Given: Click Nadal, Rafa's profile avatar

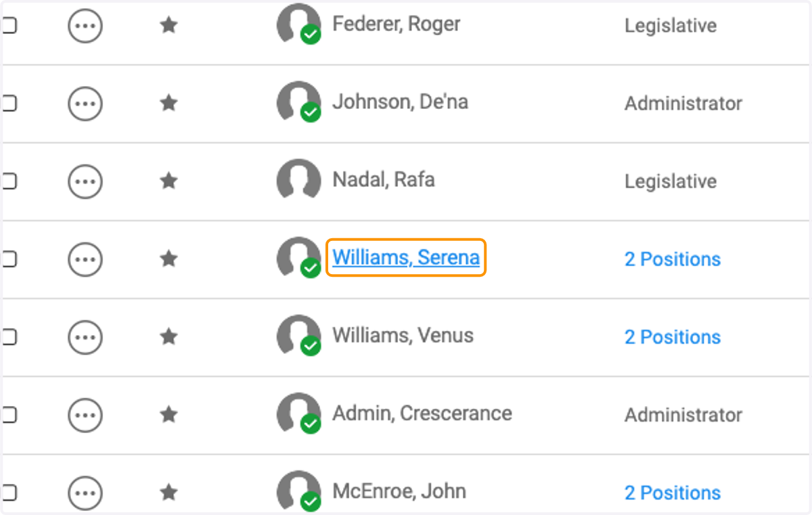Looking at the screenshot, I should pos(298,180).
